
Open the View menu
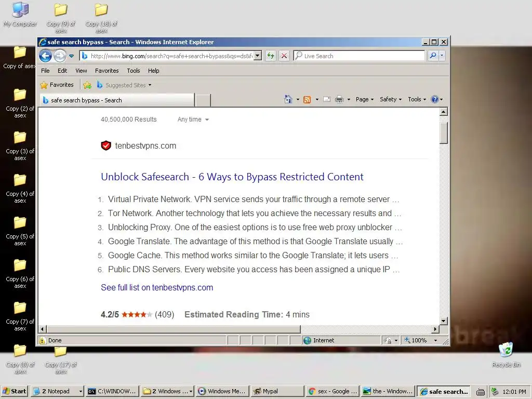click(81, 71)
